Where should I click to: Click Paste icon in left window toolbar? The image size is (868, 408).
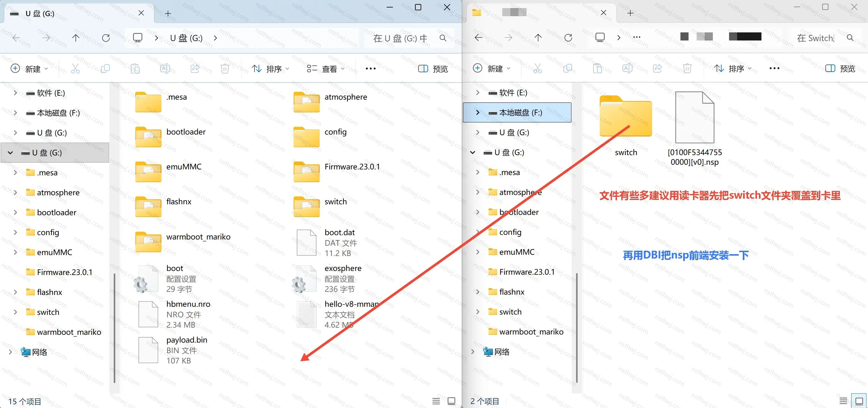tap(135, 69)
